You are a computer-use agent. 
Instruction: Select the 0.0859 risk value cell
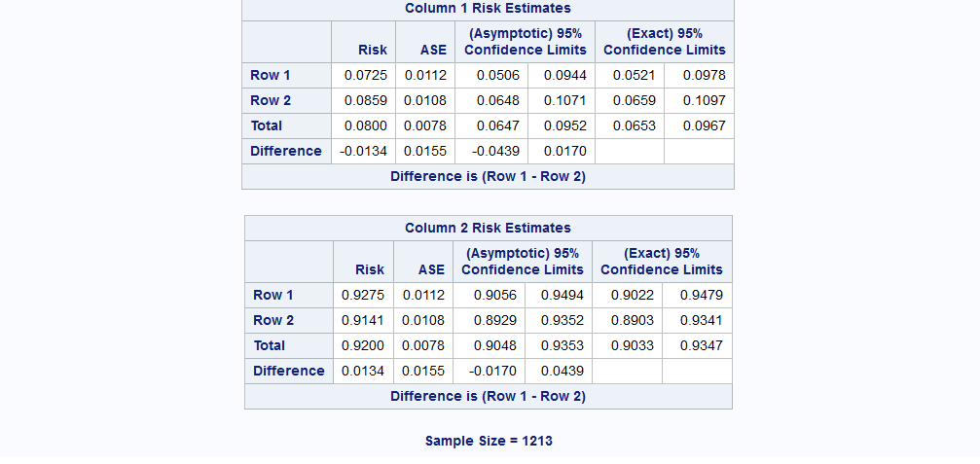(x=365, y=100)
